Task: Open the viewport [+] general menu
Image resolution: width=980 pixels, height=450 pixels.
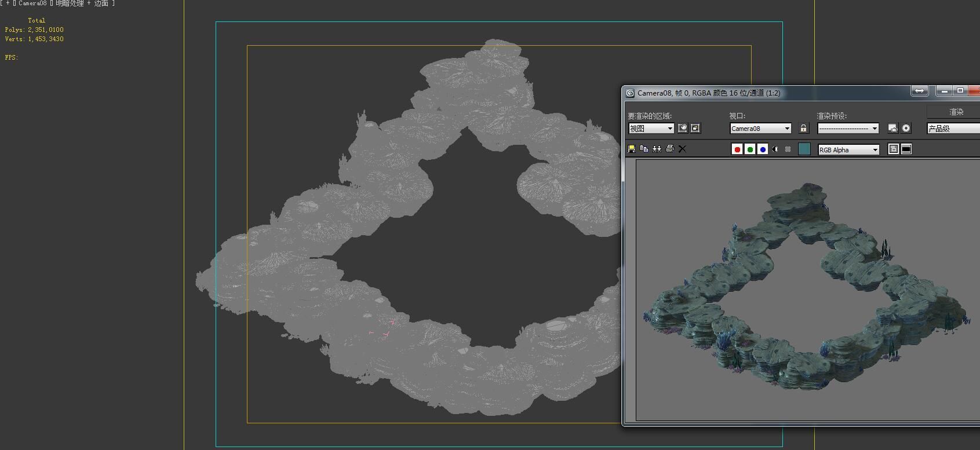Action: 8,3
